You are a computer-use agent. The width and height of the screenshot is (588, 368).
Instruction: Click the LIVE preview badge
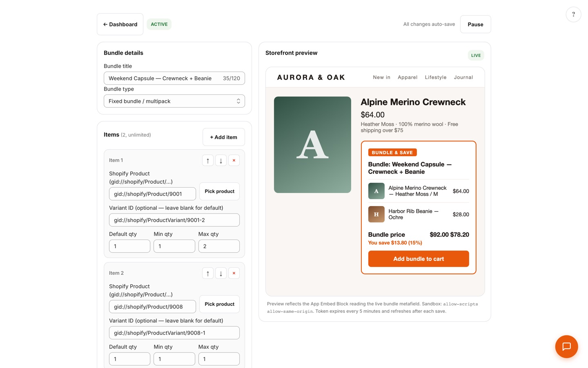click(x=476, y=55)
